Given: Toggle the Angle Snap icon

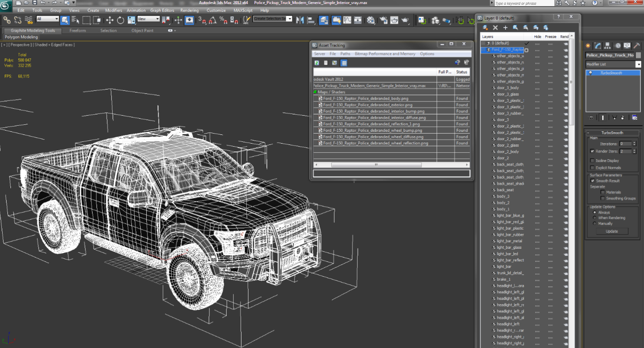Looking at the screenshot, I should pyautogui.click(x=213, y=20).
